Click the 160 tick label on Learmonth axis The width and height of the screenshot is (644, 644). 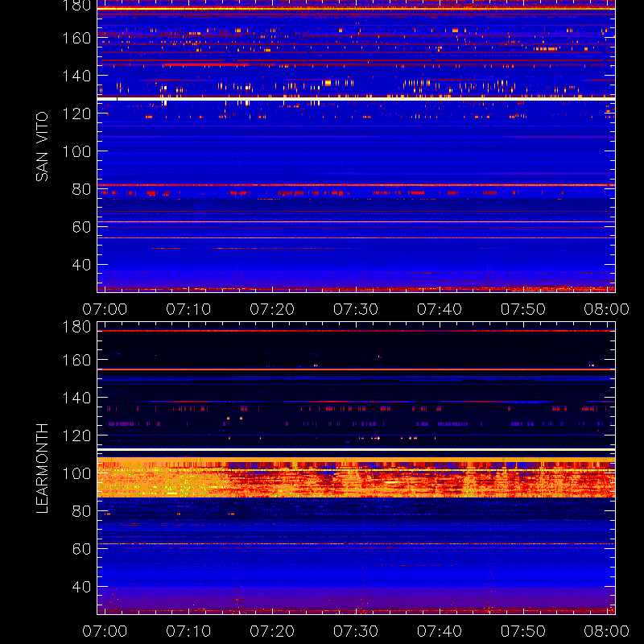[76, 360]
